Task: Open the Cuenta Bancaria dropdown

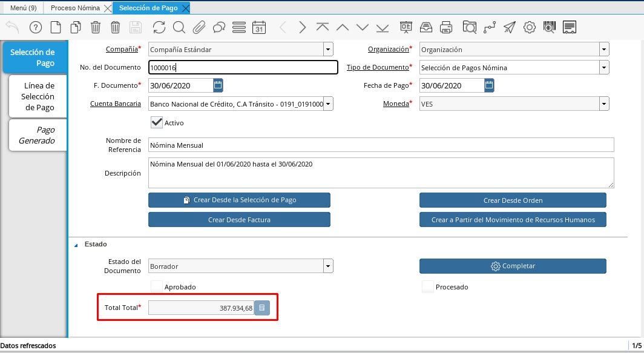Action: click(327, 104)
